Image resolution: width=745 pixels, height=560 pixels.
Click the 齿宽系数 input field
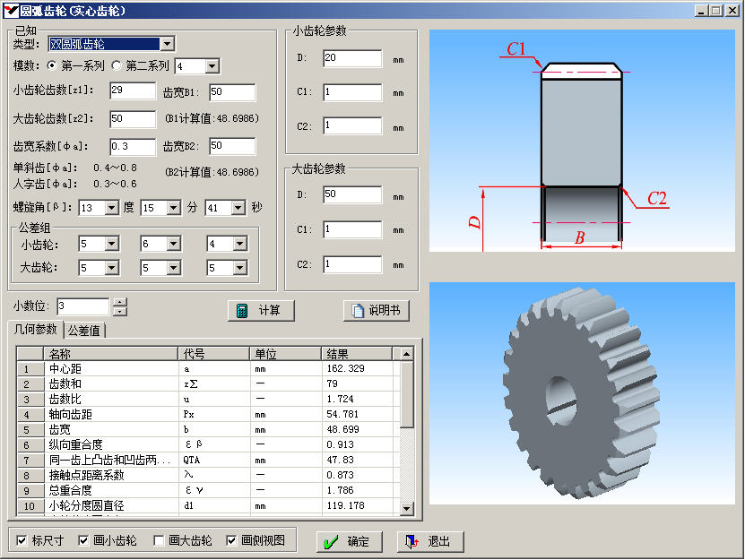tap(133, 146)
